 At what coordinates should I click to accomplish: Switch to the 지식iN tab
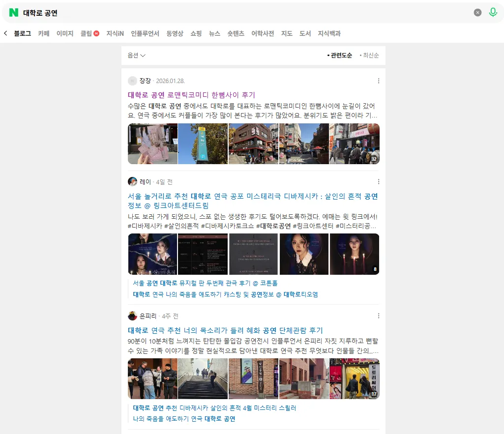[115, 33]
